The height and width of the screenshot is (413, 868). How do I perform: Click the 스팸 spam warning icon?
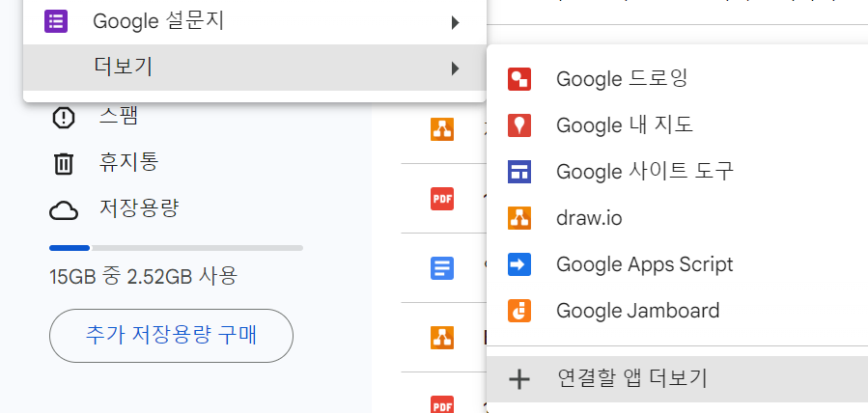pos(63,117)
